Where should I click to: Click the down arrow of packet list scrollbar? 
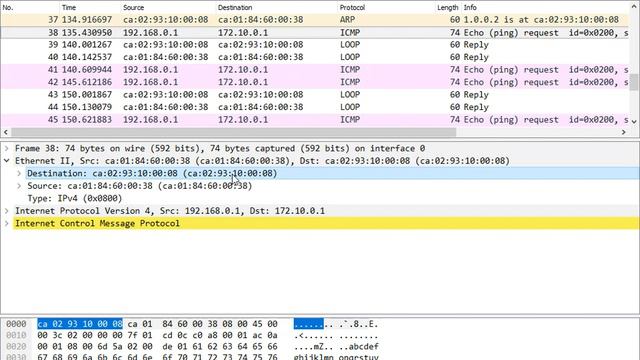(633, 121)
